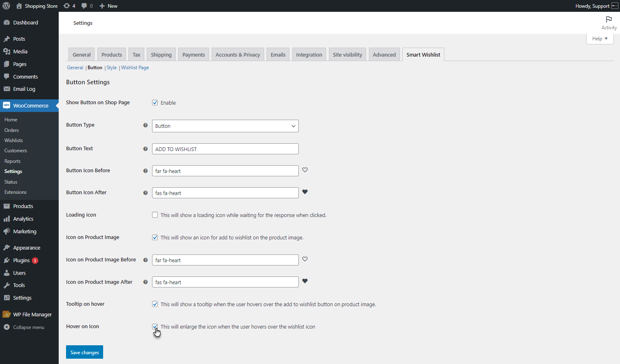Open the General subsection link under tabs
This screenshot has width=620, height=364.
[x=75, y=68]
